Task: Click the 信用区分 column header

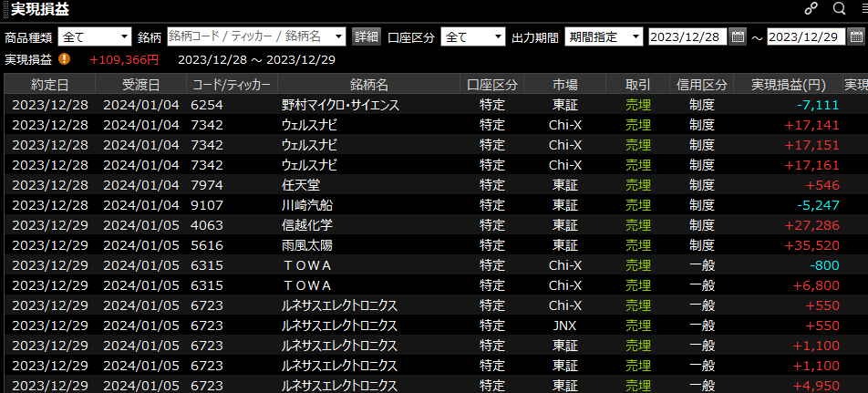Action: click(x=701, y=85)
